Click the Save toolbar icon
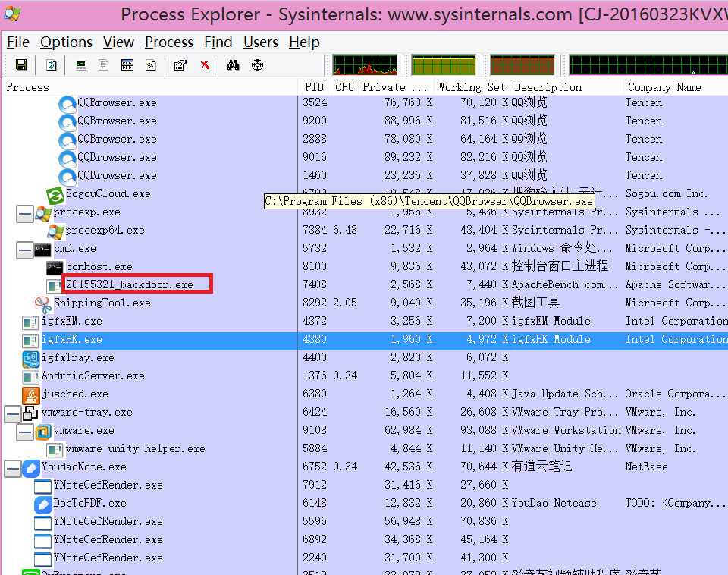Image resolution: width=728 pixels, height=575 pixels. click(x=21, y=65)
